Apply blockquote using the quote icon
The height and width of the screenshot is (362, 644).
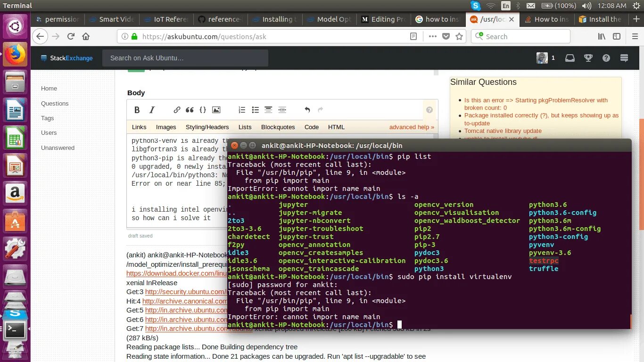(190, 110)
